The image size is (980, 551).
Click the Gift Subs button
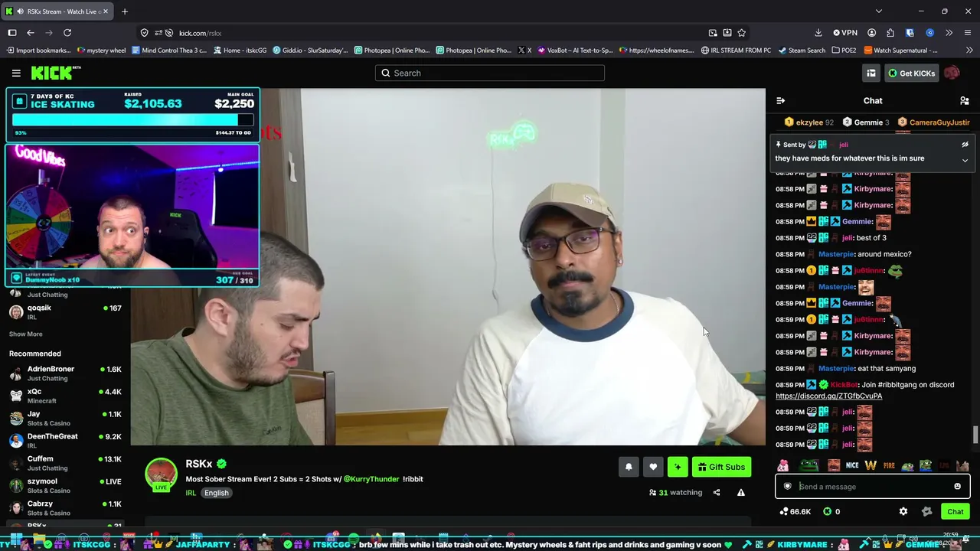(x=721, y=467)
